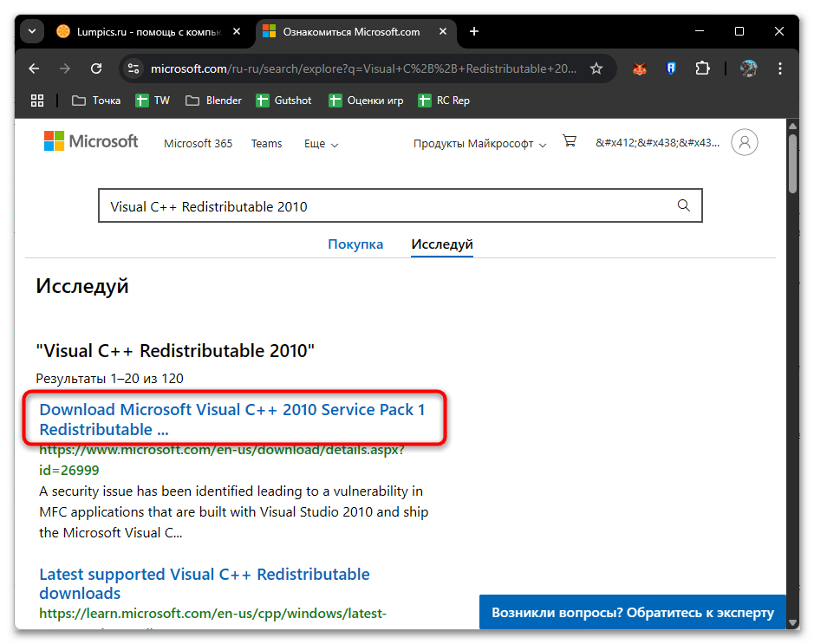Screen dimensions: 814x644
Task: Maximize the browser window
Action: [x=739, y=32]
